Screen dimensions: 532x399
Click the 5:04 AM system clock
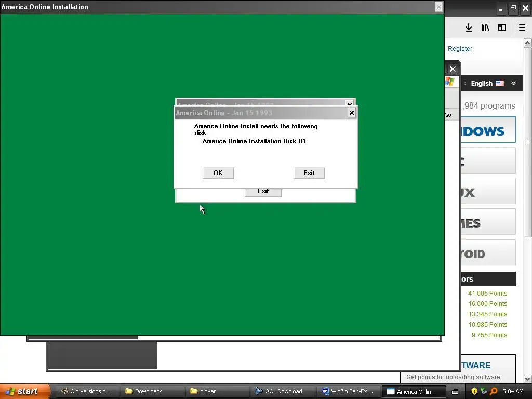click(x=513, y=391)
